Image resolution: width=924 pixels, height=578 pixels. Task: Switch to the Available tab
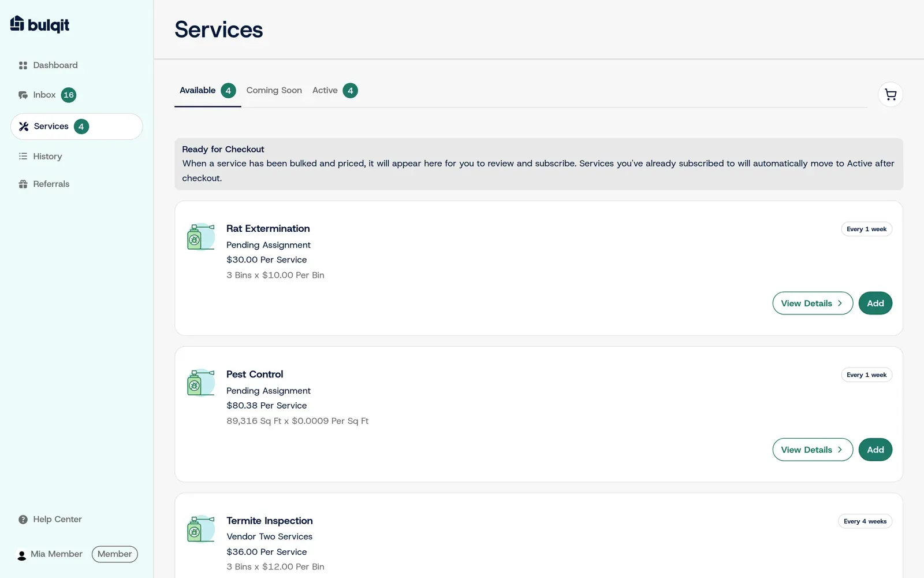pos(207,91)
